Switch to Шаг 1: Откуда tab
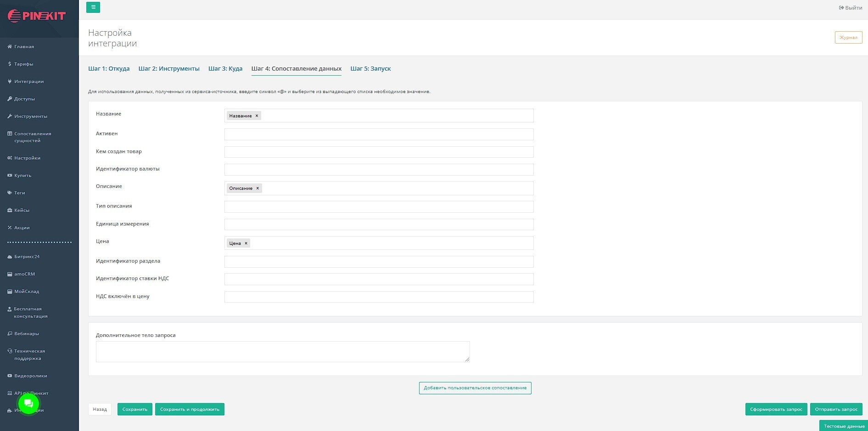This screenshot has height=431, width=868. pyautogui.click(x=109, y=69)
